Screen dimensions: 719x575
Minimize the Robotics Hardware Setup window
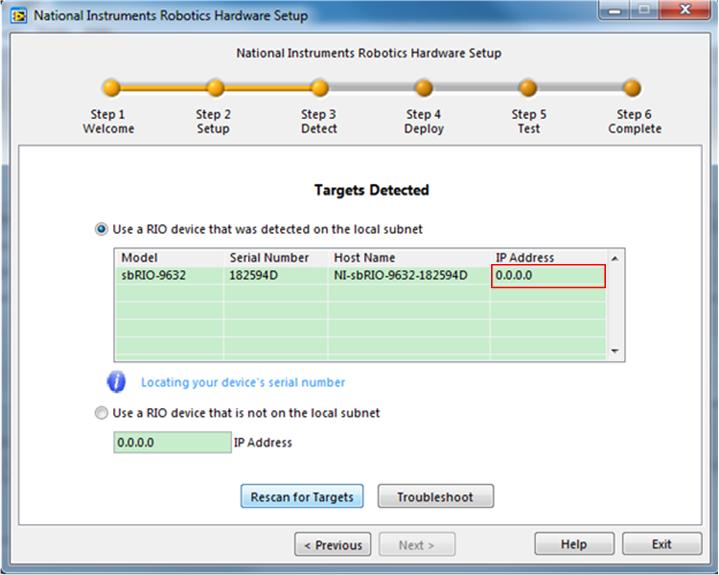tap(614, 10)
